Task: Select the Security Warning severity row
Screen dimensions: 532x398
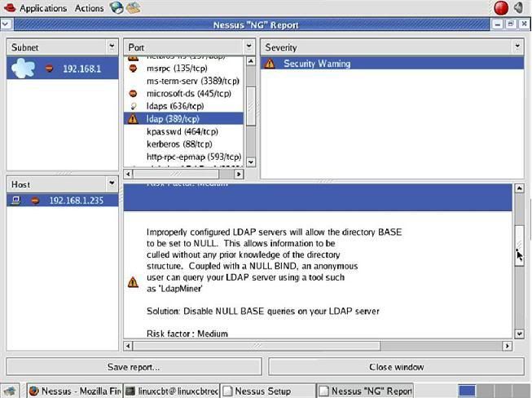Action: [x=392, y=63]
